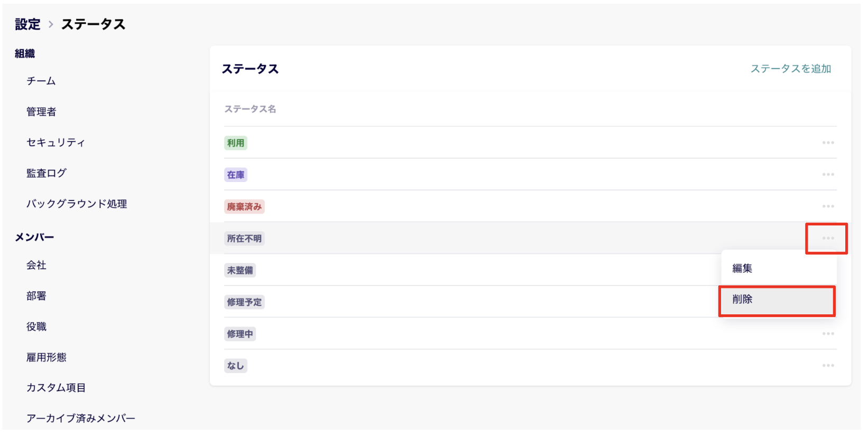Image resolution: width=868 pixels, height=435 pixels.
Task: Open the チーム settings page
Action: coord(41,81)
